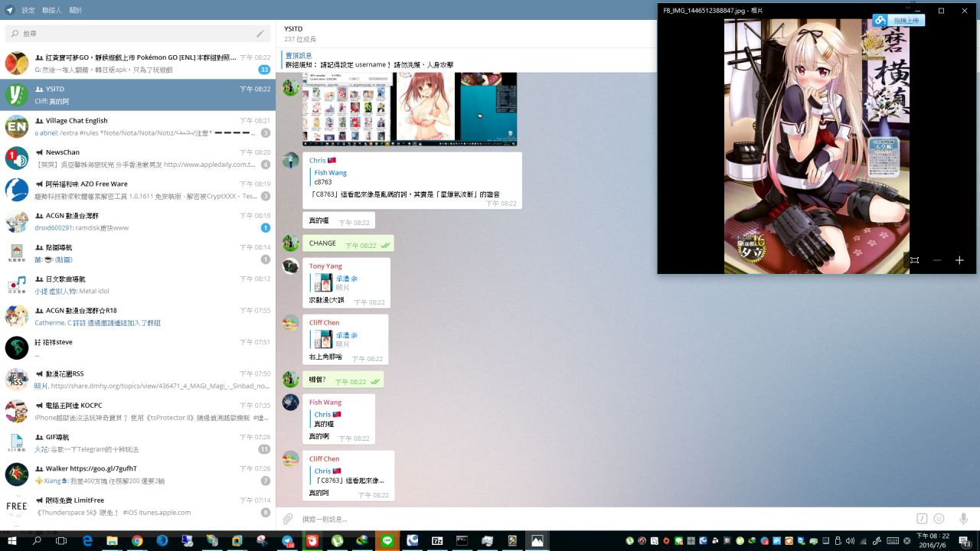Open the 聯絡人 menu
The height and width of the screenshot is (551, 980).
click(x=53, y=10)
